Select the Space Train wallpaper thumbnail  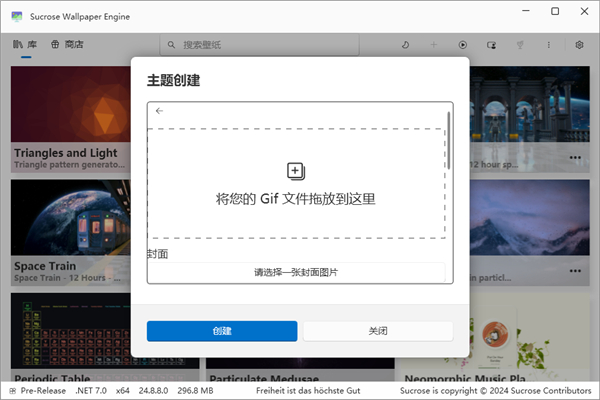(71, 217)
